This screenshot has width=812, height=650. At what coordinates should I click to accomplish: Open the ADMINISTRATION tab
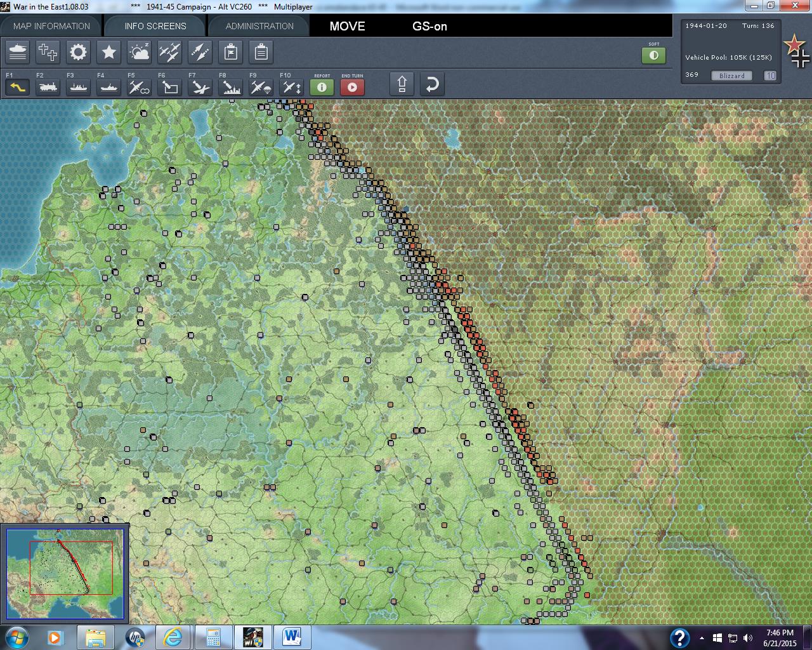click(259, 26)
